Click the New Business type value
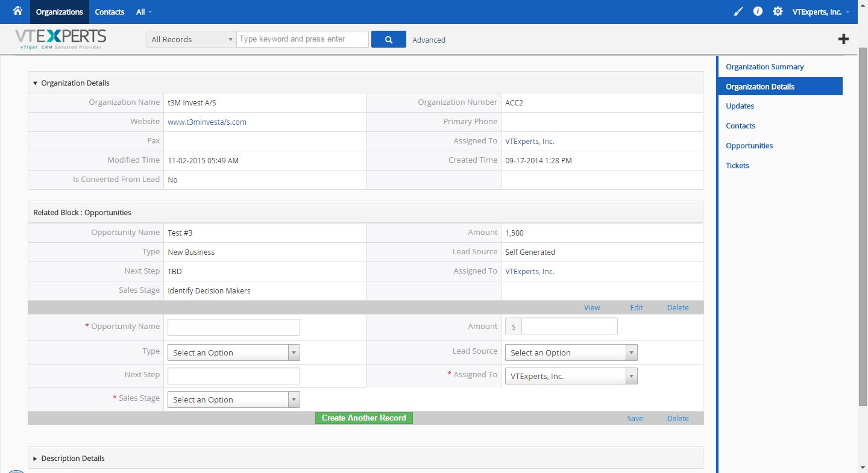868x473 pixels. point(191,252)
